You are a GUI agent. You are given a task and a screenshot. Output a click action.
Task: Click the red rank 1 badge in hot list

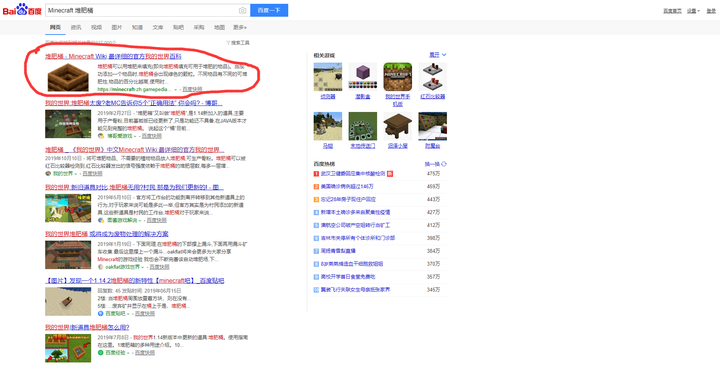point(316,174)
